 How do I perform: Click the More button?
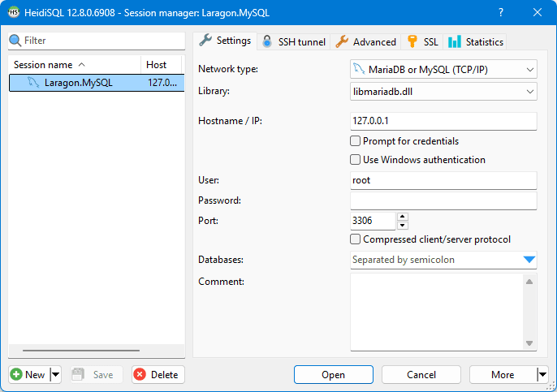pos(503,375)
